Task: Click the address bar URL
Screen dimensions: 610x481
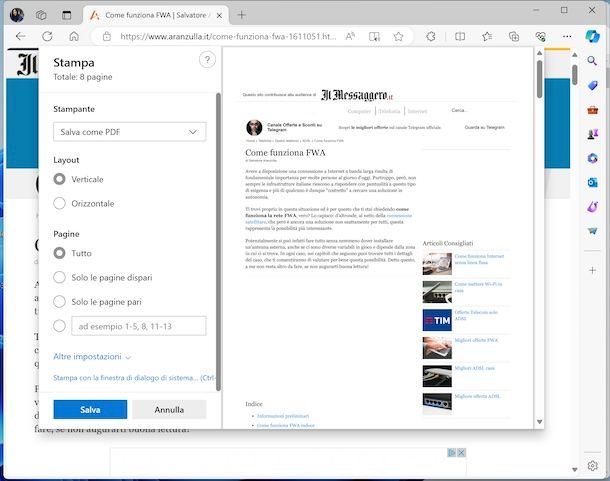Action: (x=228, y=37)
